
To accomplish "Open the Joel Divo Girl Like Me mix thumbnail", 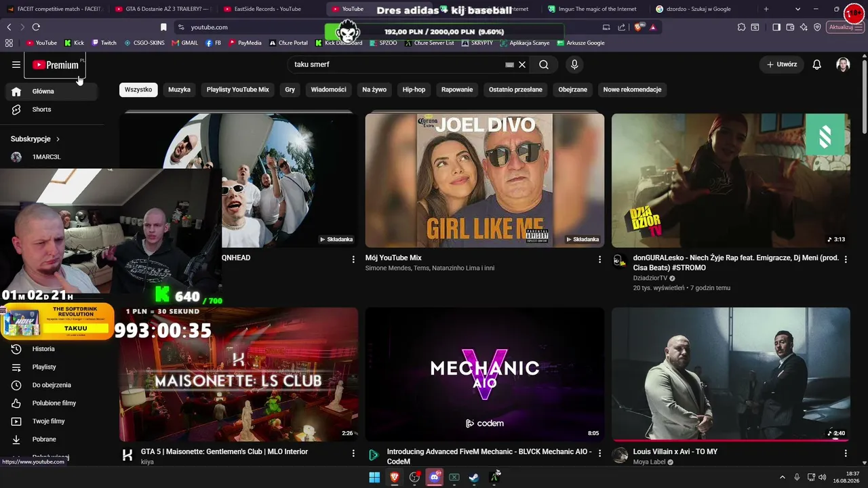I will pos(485,180).
